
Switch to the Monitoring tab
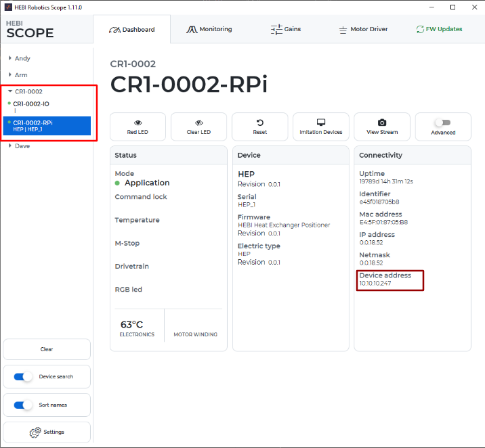click(209, 29)
